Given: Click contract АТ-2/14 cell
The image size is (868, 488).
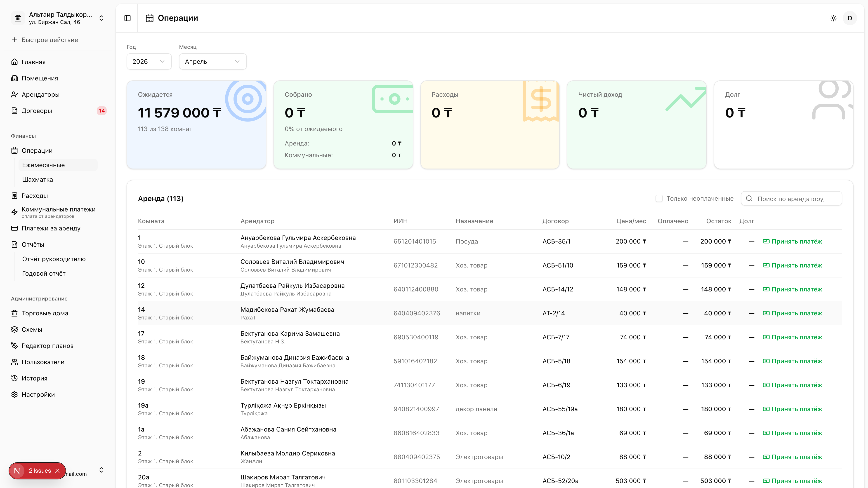Looking at the screenshot, I should click(554, 313).
